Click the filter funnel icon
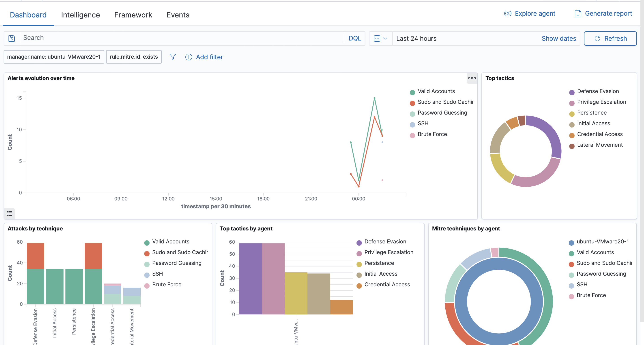This screenshot has height=345, width=644. [x=172, y=57]
